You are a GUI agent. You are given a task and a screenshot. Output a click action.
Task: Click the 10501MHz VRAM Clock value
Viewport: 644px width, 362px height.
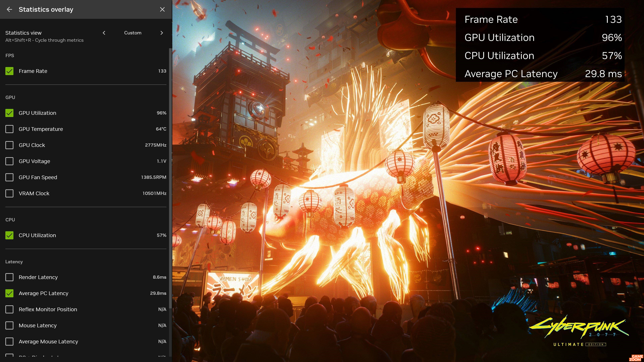[x=154, y=193]
